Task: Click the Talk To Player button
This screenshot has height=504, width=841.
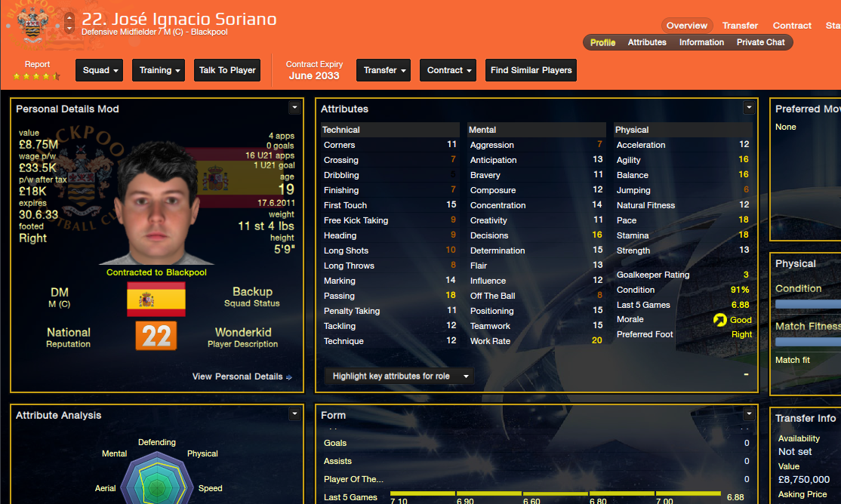Action: pyautogui.click(x=227, y=70)
